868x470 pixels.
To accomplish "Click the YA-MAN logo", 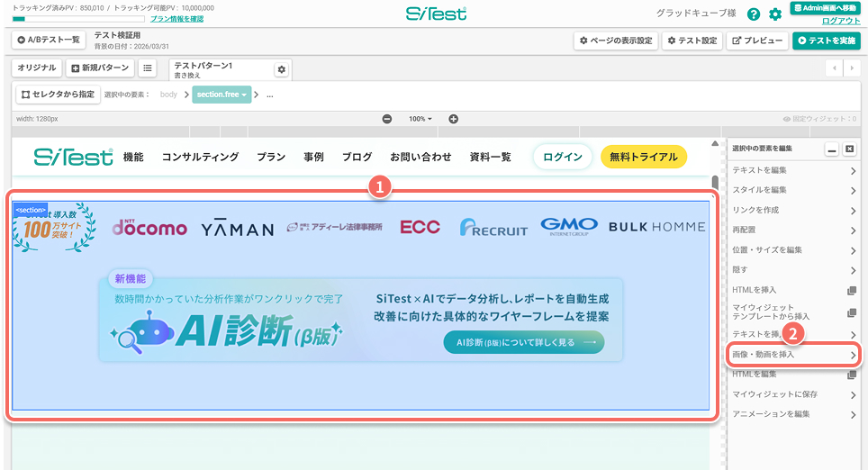I will pos(238,228).
